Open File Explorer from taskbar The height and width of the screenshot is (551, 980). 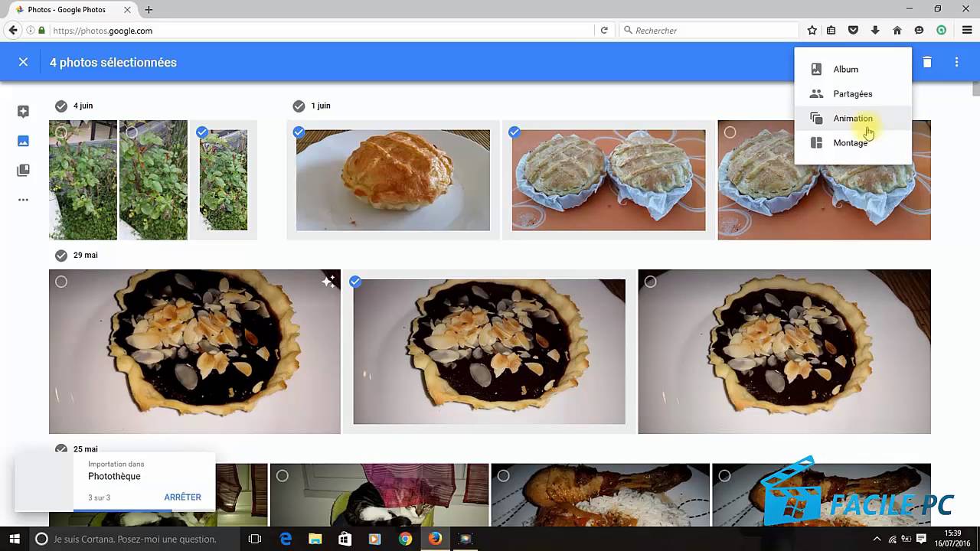point(315,539)
